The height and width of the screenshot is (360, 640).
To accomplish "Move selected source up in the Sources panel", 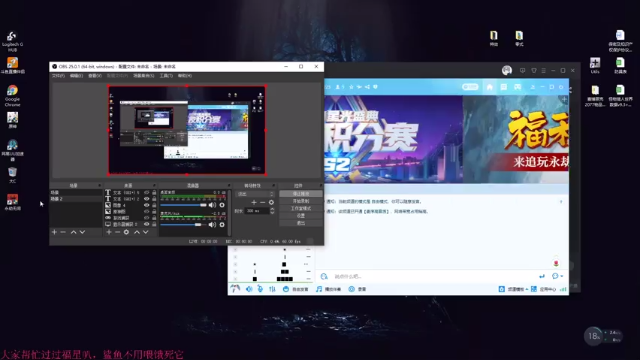I will 137,232.
